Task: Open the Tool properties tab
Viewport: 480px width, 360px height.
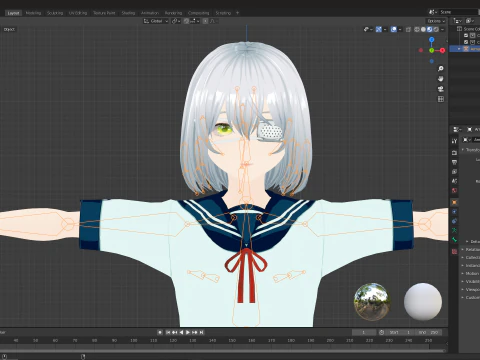Action: pos(454,141)
